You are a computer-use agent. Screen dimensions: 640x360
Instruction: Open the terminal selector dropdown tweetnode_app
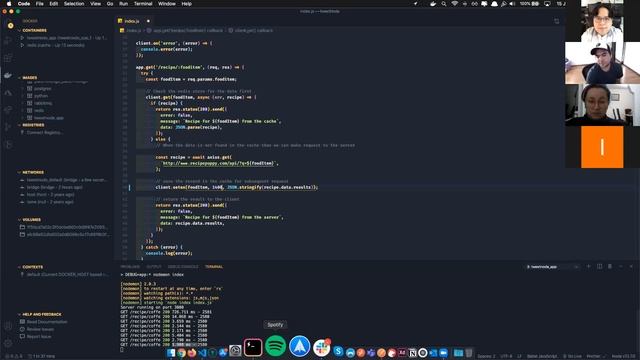pos(552,267)
